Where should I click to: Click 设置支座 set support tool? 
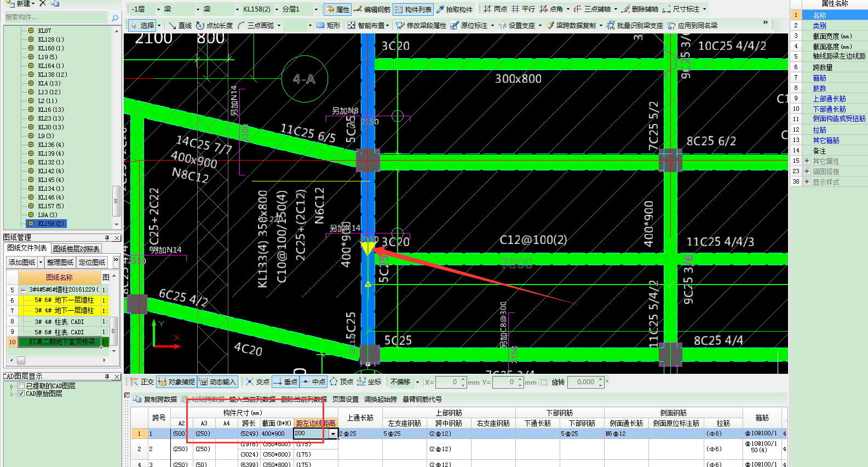(517, 25)
